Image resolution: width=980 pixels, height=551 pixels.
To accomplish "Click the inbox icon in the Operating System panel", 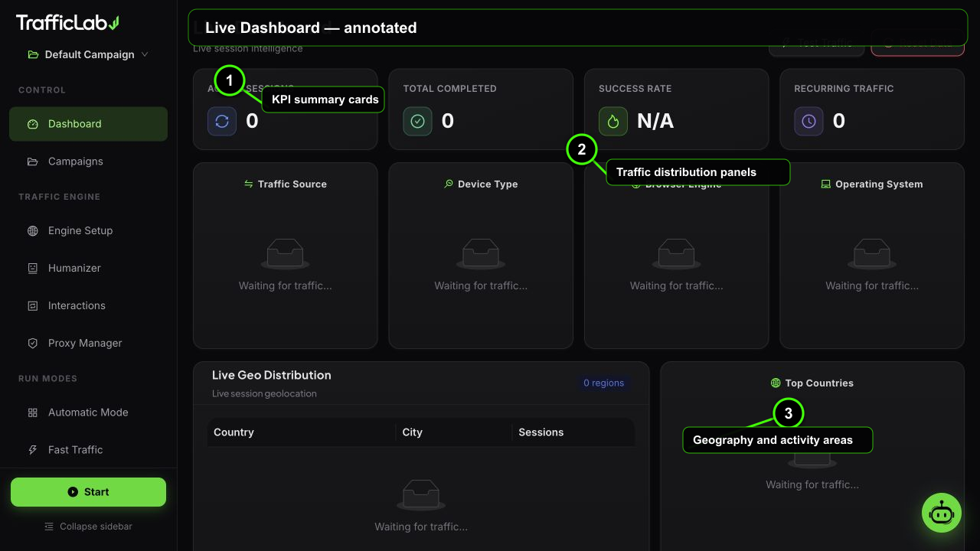I will point(872,254).
